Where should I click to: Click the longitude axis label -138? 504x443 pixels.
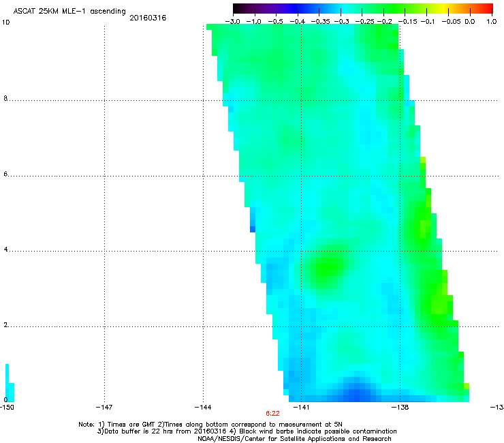pos(400,408)
